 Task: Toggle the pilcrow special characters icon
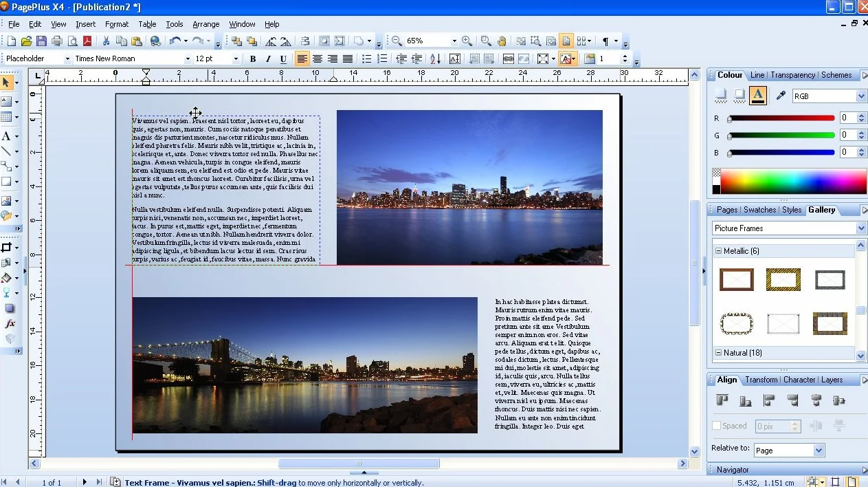pyautogui.click(x=605, y=41)
